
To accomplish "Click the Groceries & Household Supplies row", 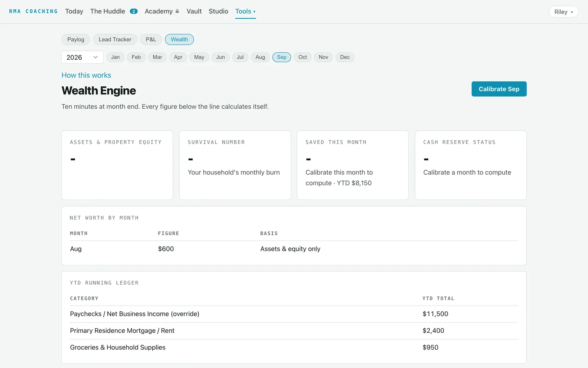I will [294, 348].
